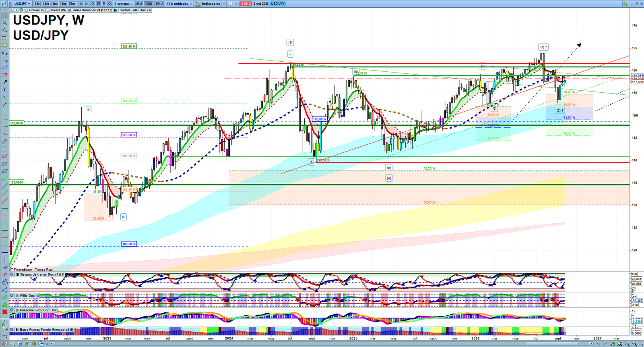Open the USDJPY symbol dropdown
Screen dimensions: 644x347
click(x=23, y=4)
